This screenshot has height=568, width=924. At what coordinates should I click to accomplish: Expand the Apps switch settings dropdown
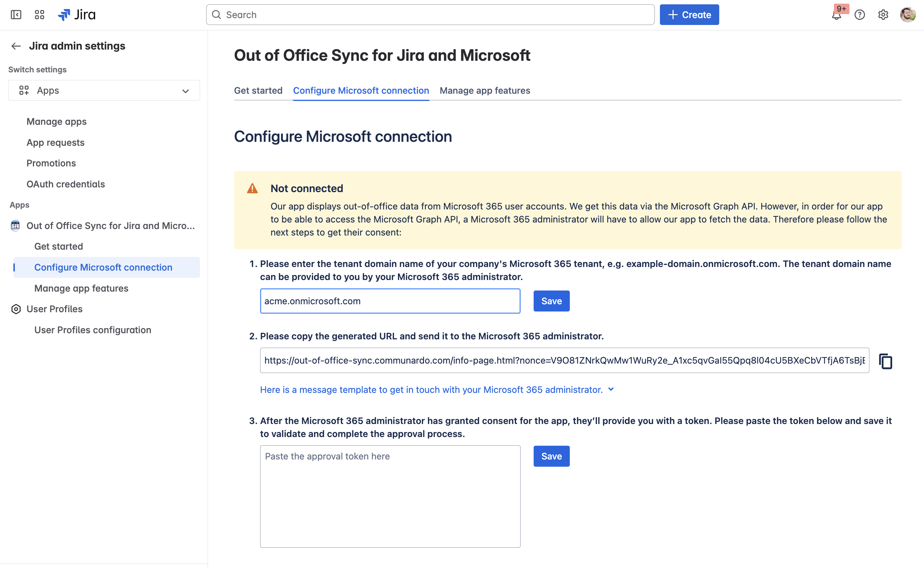click(x=104, y=90)
